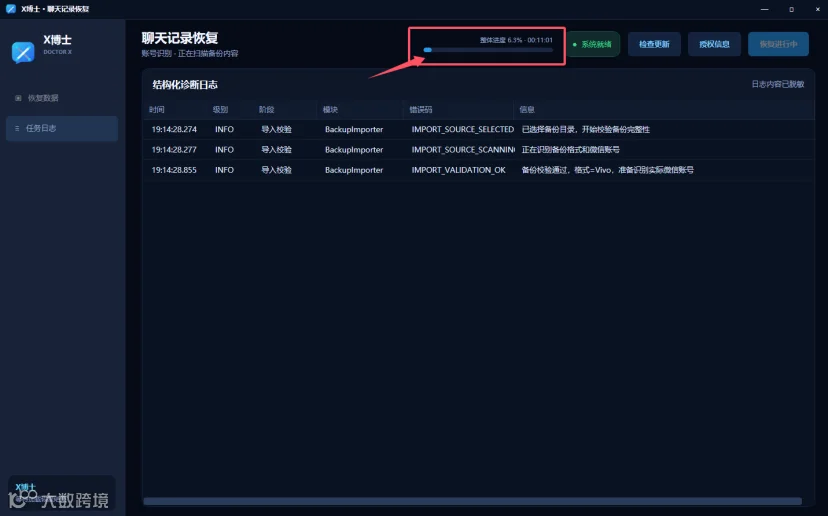Click 导入校验 in the 19:14:28.274 row

pyautogui.click(x=276, y=129)
